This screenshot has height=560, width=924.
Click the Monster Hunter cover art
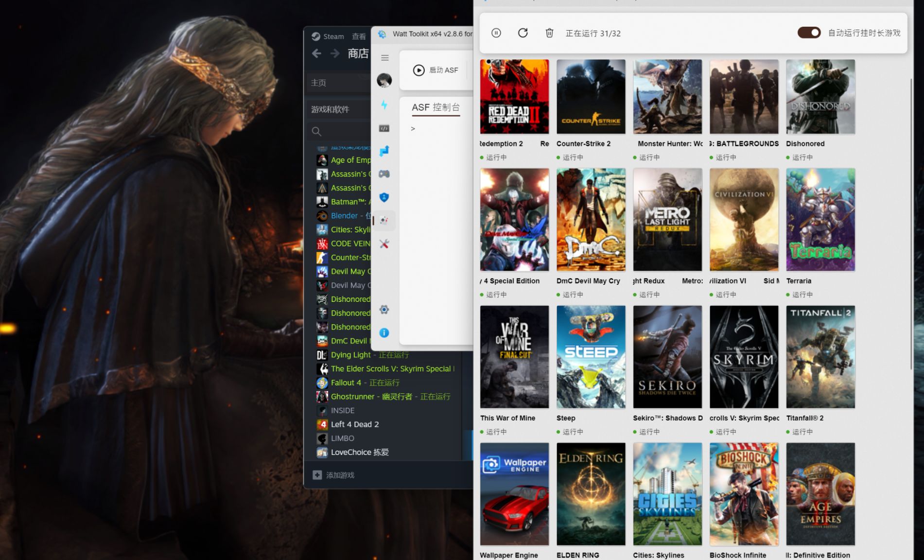coord(667,97)
